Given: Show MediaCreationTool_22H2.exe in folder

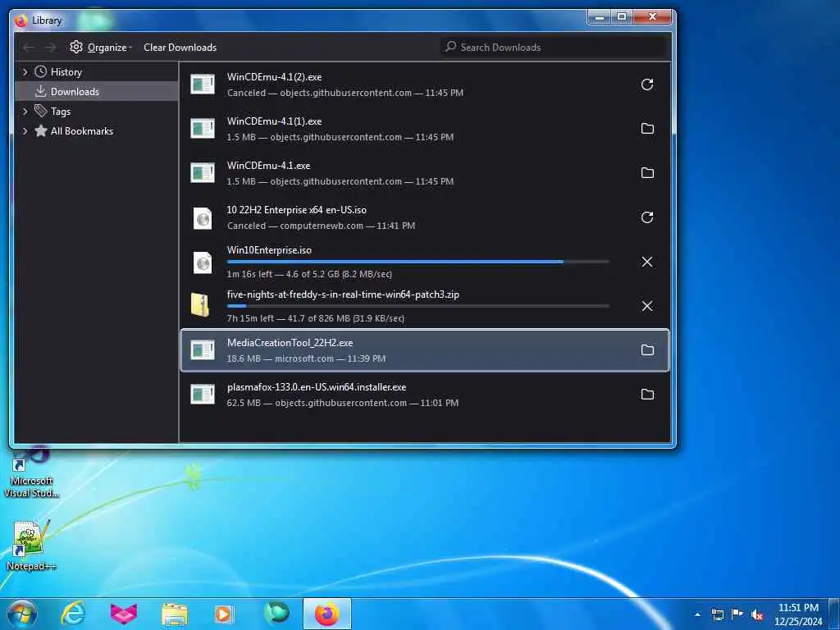Looking at the screenshot, I should click(x=647, y=350).
